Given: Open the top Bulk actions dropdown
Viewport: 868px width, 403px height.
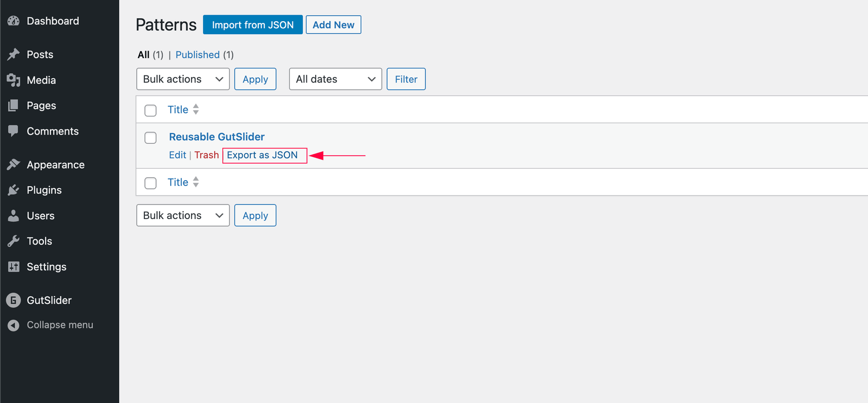Looking at the screenshot, I should click(183, 79).
